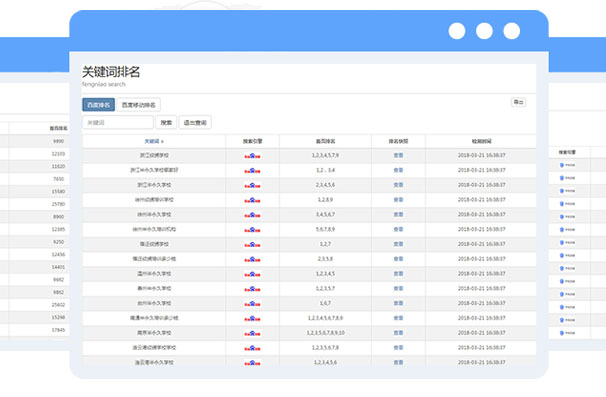Click the 关键词 search input field
Image resolution: width=606 pixels, height=397 pixels.
tap(118, 123)
